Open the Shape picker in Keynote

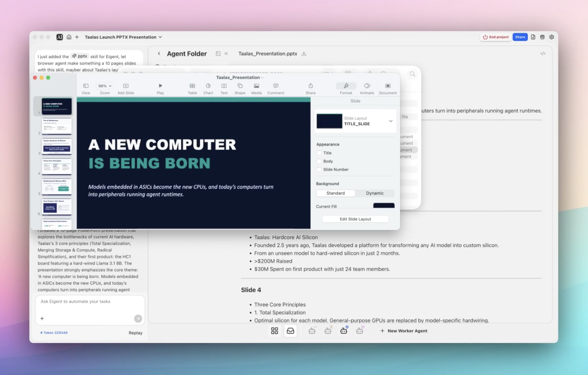(x=240, y=86)
